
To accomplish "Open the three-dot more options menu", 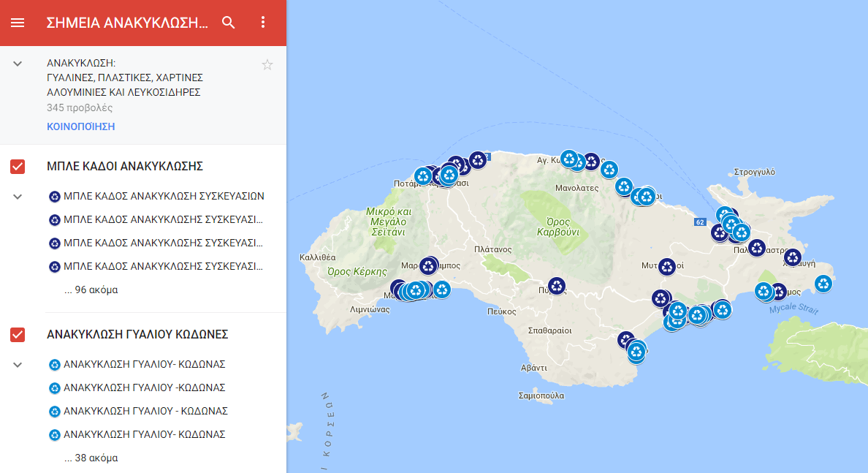I will 264,23.
